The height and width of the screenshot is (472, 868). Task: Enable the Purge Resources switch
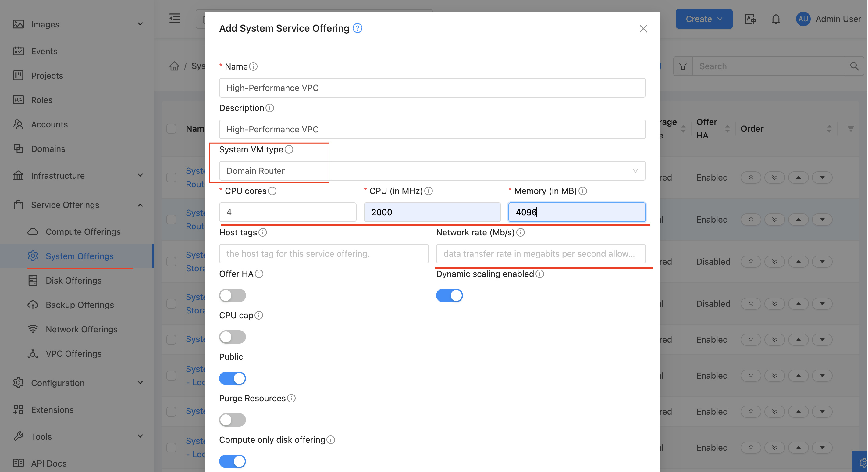point(233,420)
